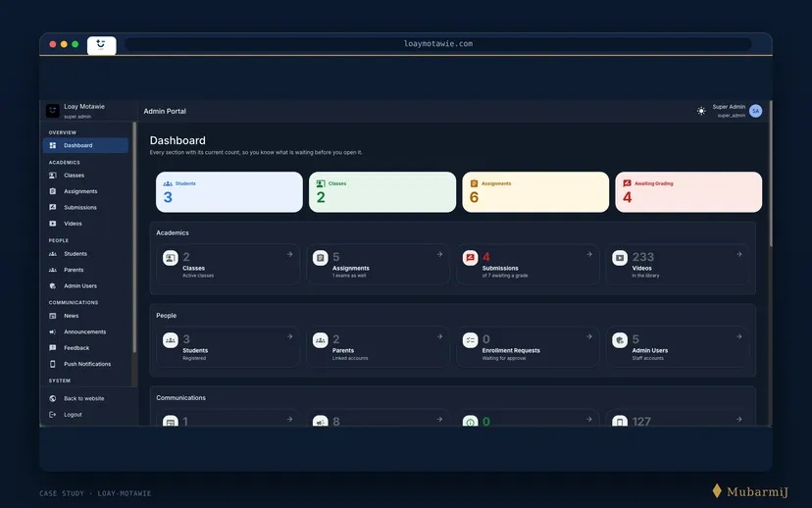Click the Admin Users tile shield icon
812x508 pixels.
(620, 340)
